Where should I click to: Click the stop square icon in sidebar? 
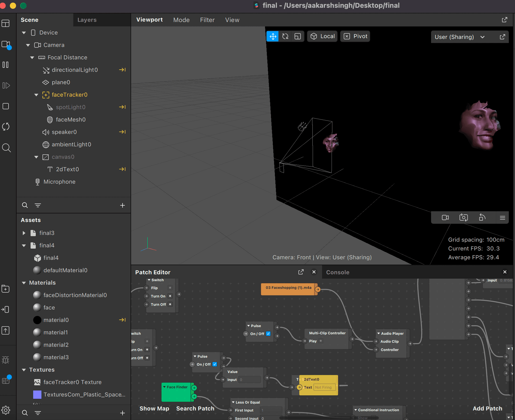click(x=6, y=106)
